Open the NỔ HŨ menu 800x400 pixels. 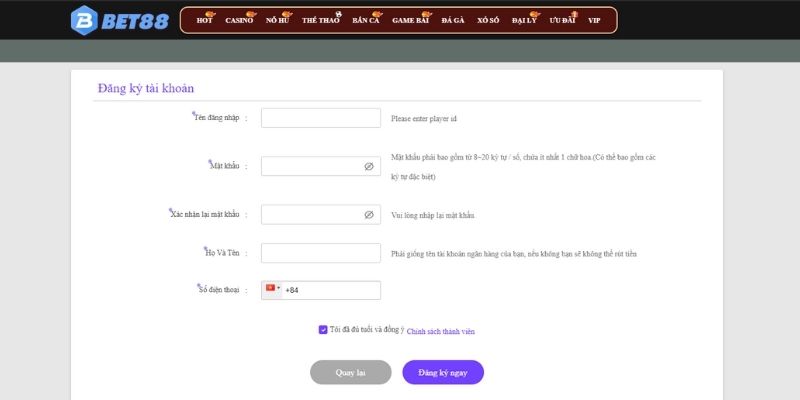coord(278,21)
